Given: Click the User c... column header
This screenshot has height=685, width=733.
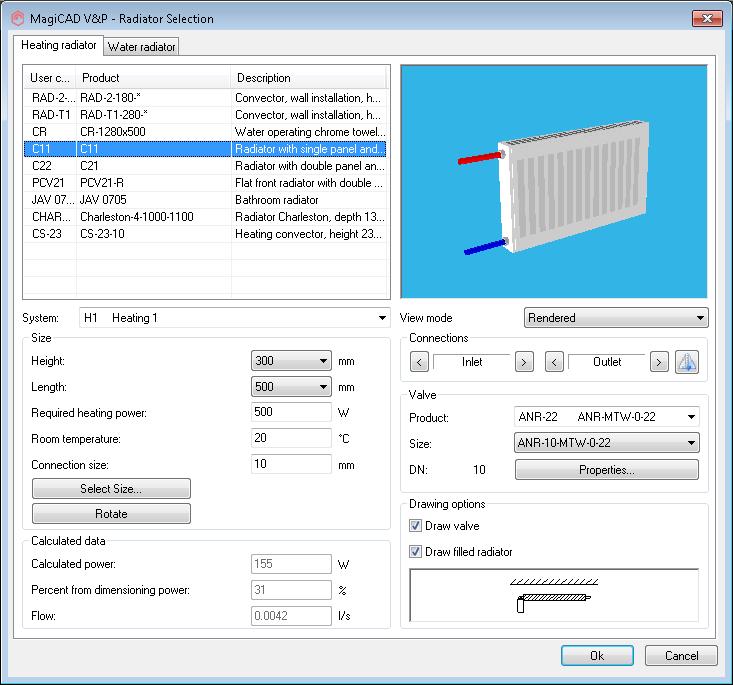Looking at the screenshot, I should point(50,78).
